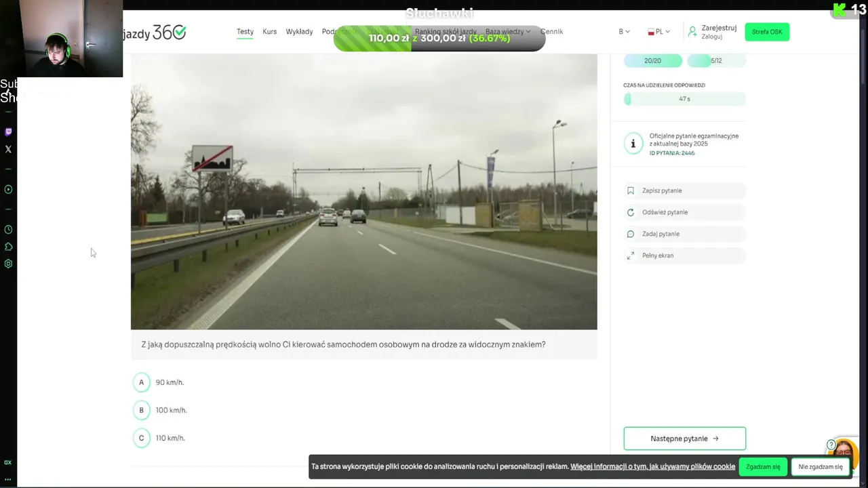Click the refresh icon for Odśwież pytanie

pos(631,212)
